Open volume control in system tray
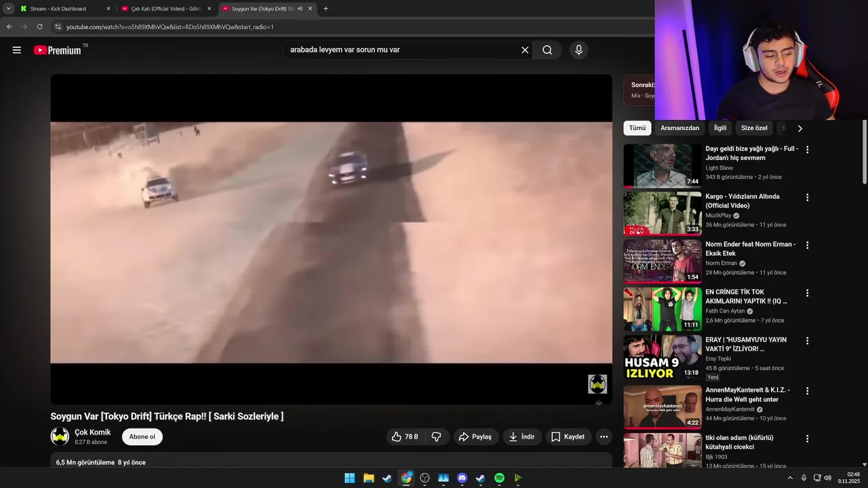 [827, 478]
